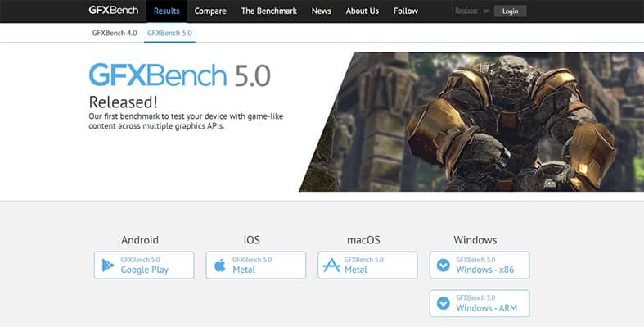The height and width of the screenshot is (327, 644).
Task: Click the macOS platform heading
Action: pyautogui.click(x=363, y=240)
